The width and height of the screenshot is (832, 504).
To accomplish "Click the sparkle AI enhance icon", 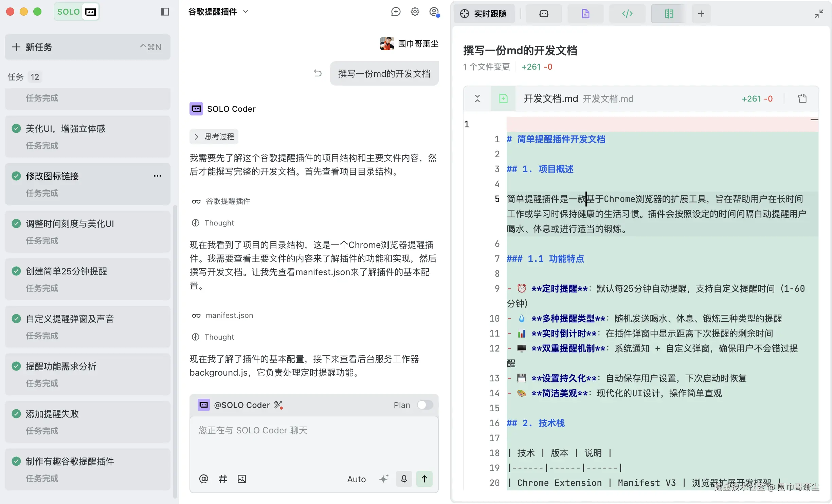I will click(x=384, y=479).
